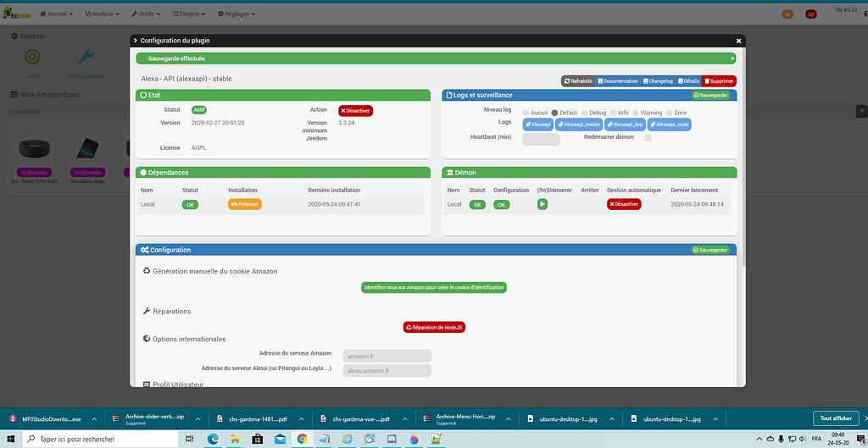Toggle the Redémarrer démon checkbox
868x448 pixels.
click(648, 138)
